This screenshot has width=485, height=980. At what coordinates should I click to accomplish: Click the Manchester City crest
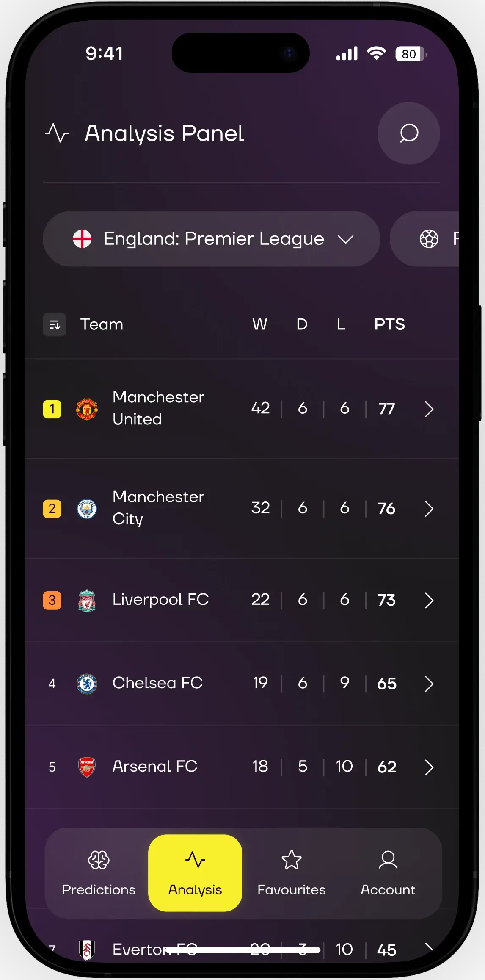pos(87,509)
